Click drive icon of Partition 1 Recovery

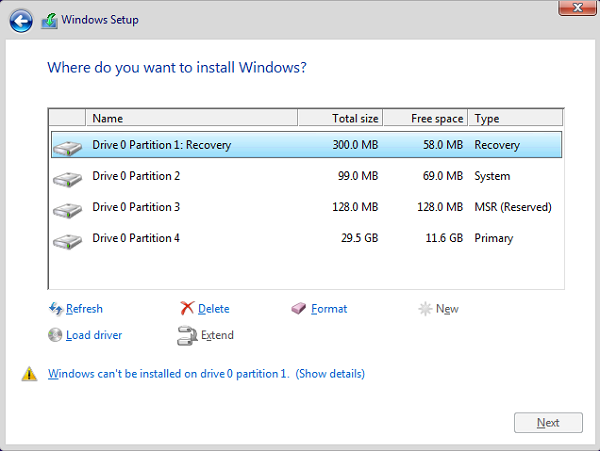67,148
